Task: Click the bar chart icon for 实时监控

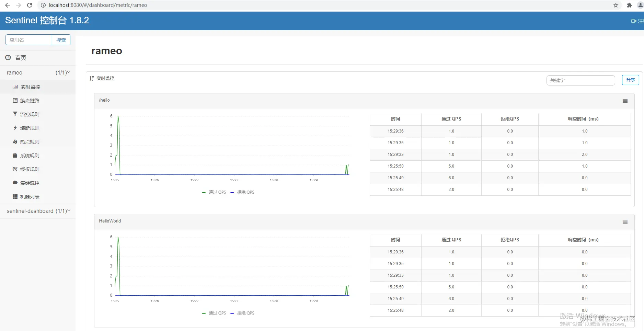Action: coord(15,87)
